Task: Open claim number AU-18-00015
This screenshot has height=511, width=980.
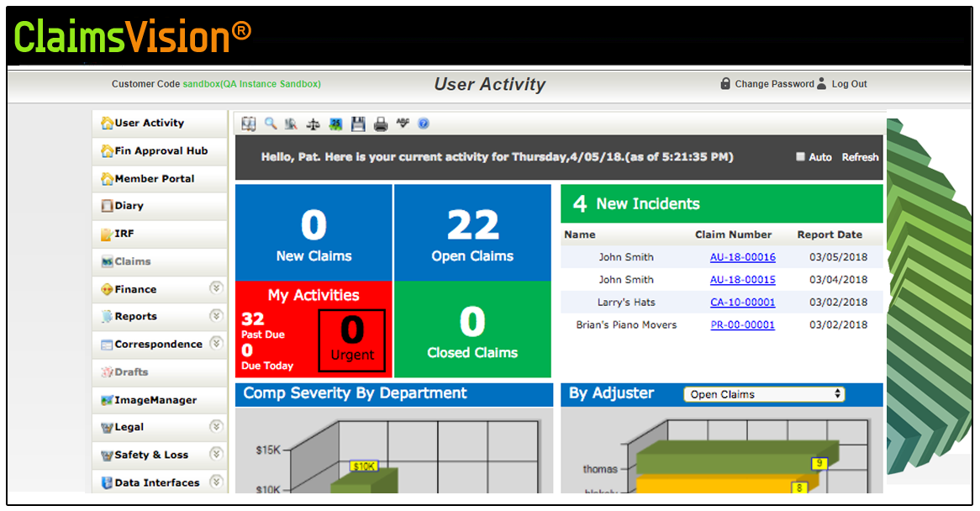Action: (x=742, y=280)
